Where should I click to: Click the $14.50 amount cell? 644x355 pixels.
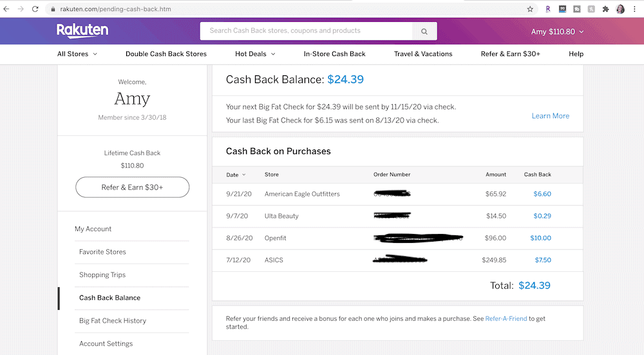[496, 216]
